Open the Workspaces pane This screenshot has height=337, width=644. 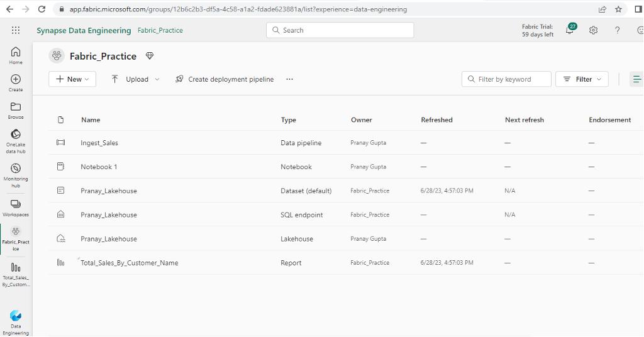click(16, 208)
